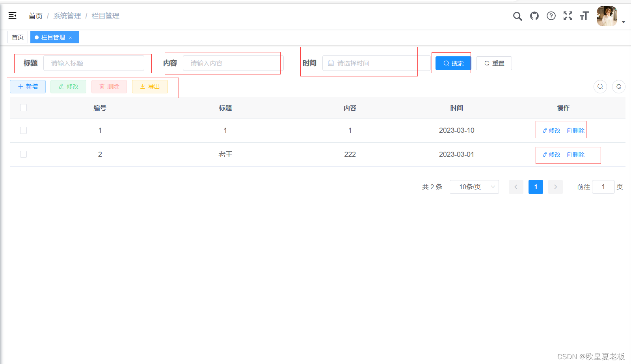
Task: Toggle the select-all checkbox in table header
Action: coord(23,108)
